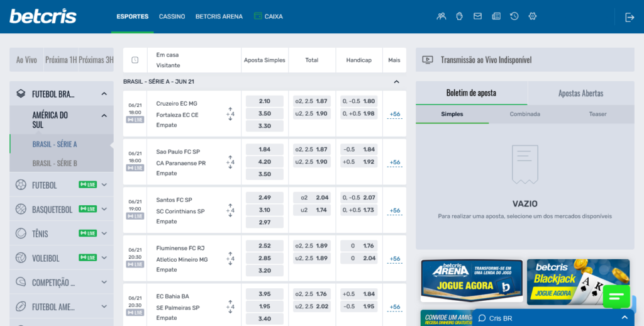Open the Esportes tab

tap(132, 16)
